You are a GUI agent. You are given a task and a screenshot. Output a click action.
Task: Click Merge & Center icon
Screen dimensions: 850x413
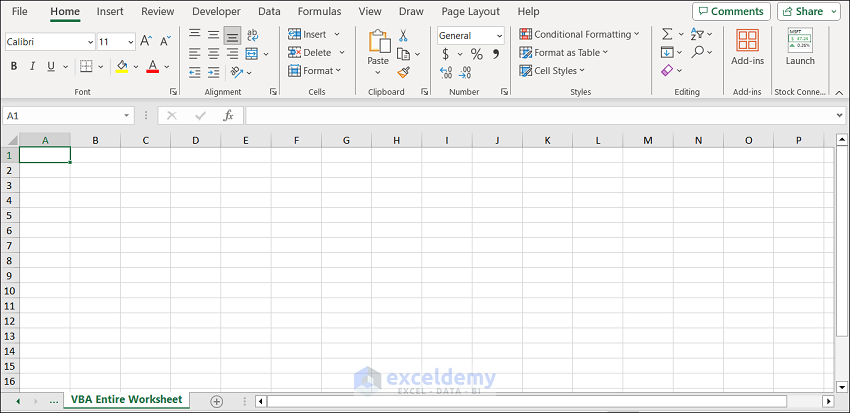tap(252, 54)
